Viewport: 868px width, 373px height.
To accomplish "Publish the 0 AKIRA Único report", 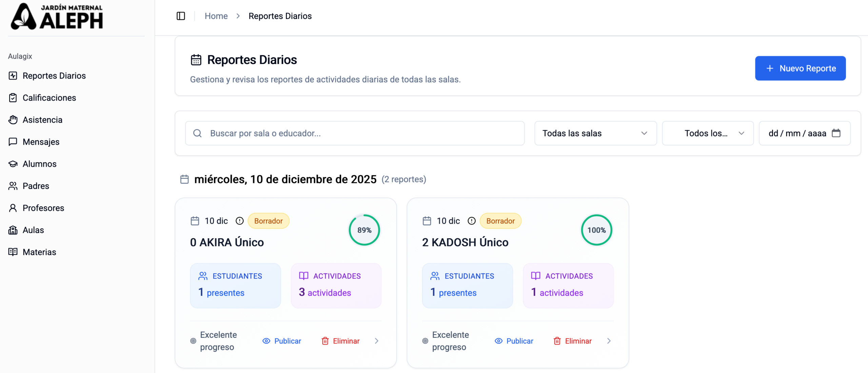I will [282, 341].
